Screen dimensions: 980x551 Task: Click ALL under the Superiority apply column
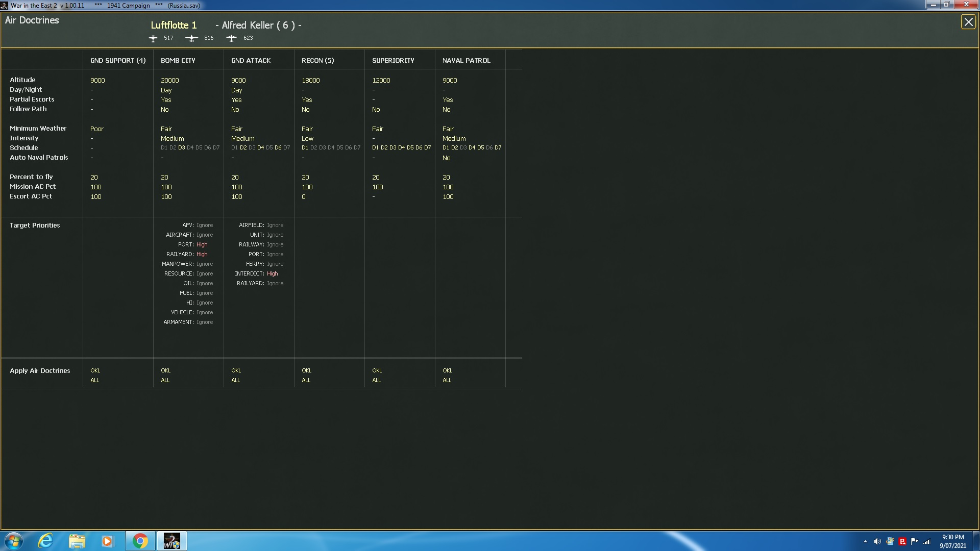click(376, 381)
